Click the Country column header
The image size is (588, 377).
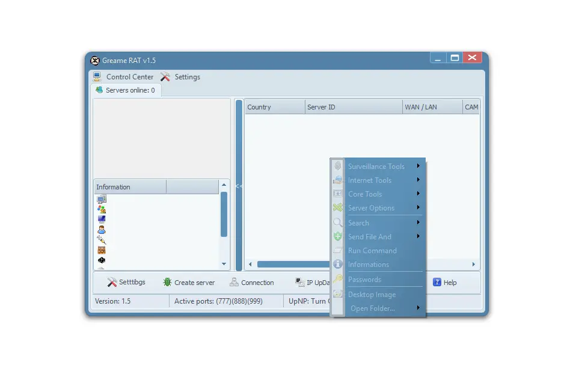click(274, 107)
